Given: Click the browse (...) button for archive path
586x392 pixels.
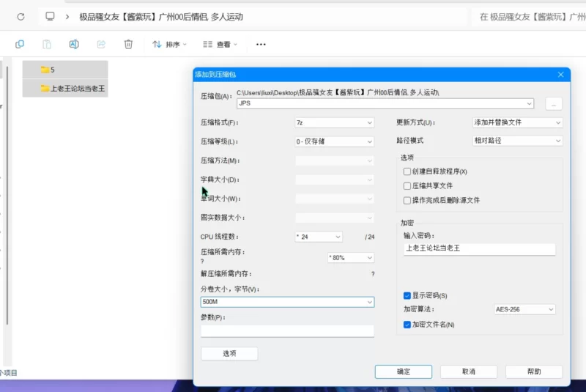Looking at the screenshot, I should [x=554, y=104].
